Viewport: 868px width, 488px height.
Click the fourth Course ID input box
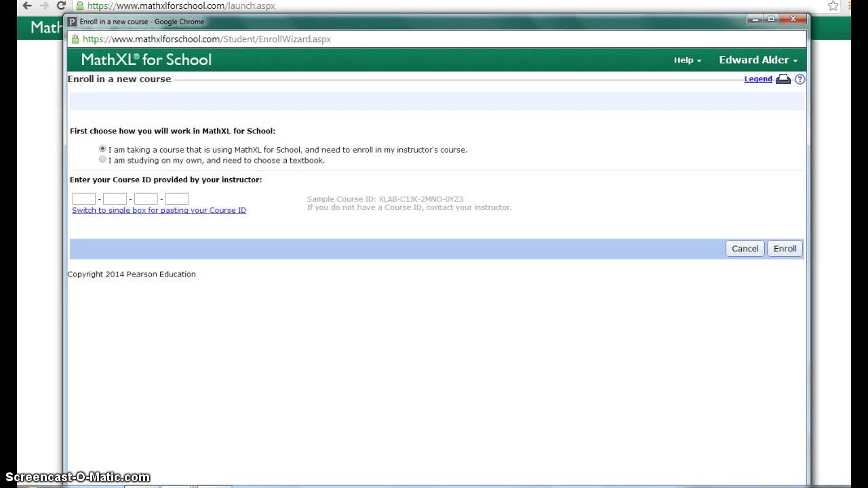[x=177, y=199]
